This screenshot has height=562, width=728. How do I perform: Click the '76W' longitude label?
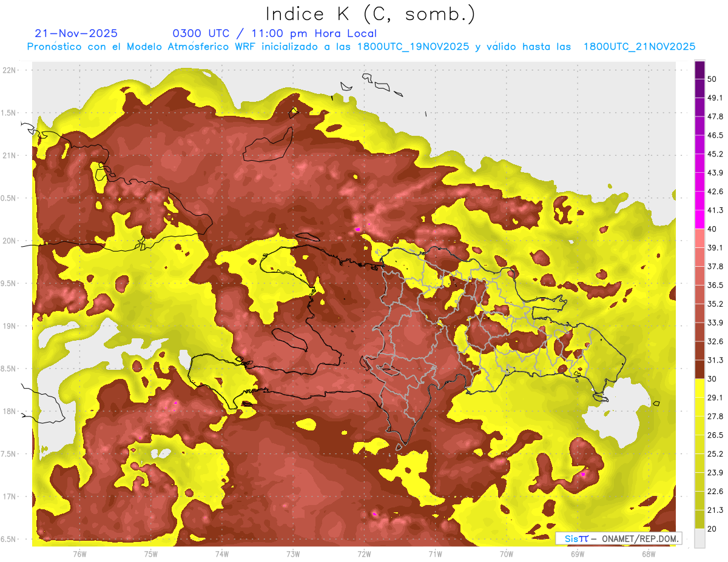79,554
